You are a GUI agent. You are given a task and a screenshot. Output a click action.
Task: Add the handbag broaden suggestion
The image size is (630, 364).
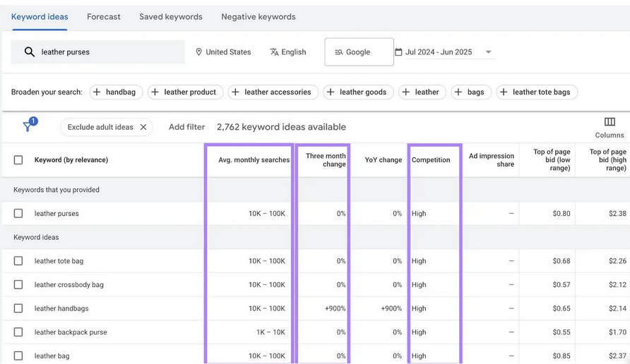tap(116, 92)
